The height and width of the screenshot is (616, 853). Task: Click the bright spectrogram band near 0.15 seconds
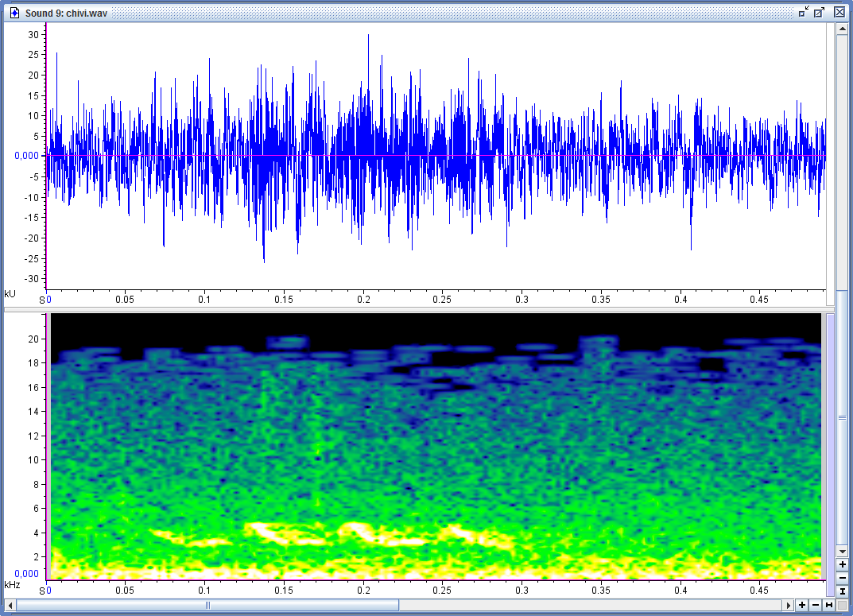point(270,530)
